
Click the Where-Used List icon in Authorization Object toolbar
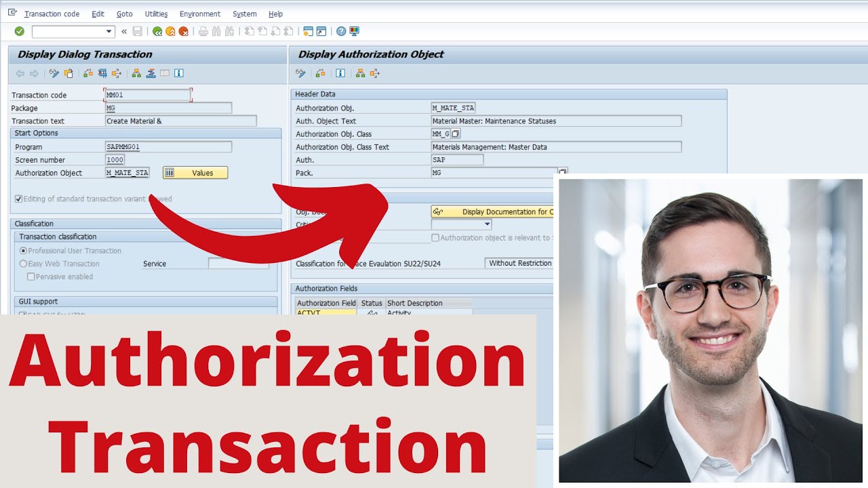(x=374, y=73)
